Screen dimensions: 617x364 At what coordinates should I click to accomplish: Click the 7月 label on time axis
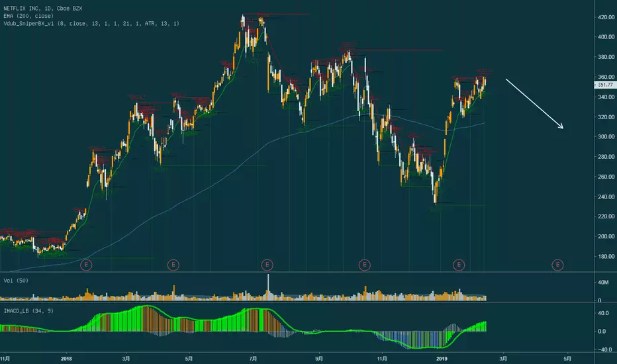[253, 359]
